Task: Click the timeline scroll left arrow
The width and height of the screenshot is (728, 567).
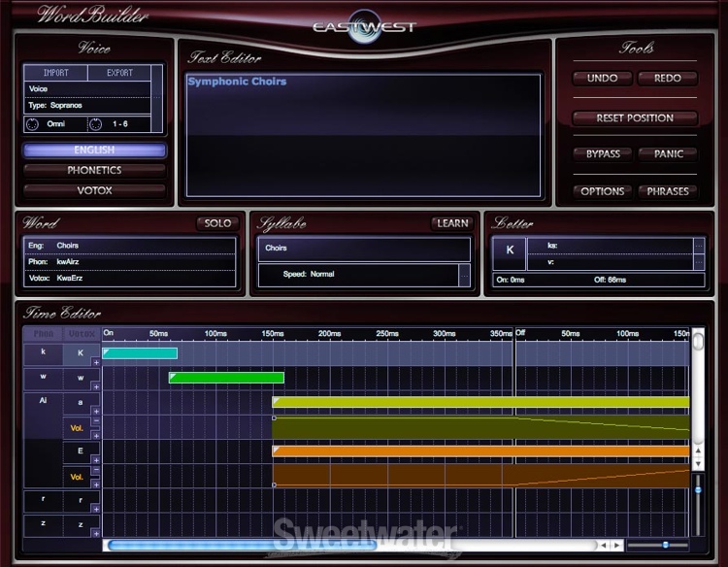Action: tap(603, 546)
